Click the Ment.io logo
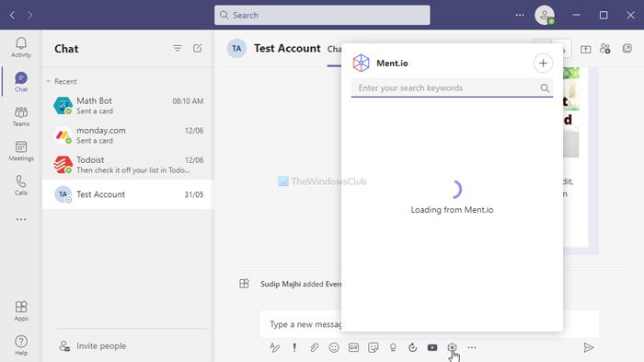644x362 pixels. pos(361,63)
